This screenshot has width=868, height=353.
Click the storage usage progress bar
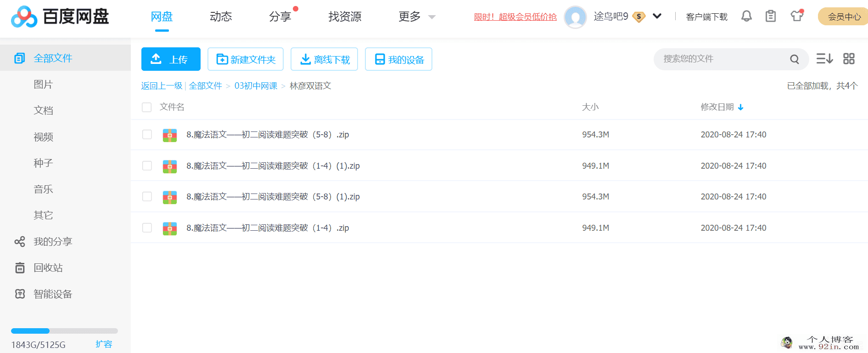click(x=64, y=331)
